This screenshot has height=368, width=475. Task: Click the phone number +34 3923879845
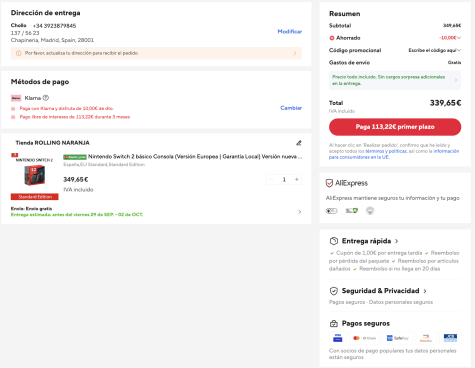(54, 26)
